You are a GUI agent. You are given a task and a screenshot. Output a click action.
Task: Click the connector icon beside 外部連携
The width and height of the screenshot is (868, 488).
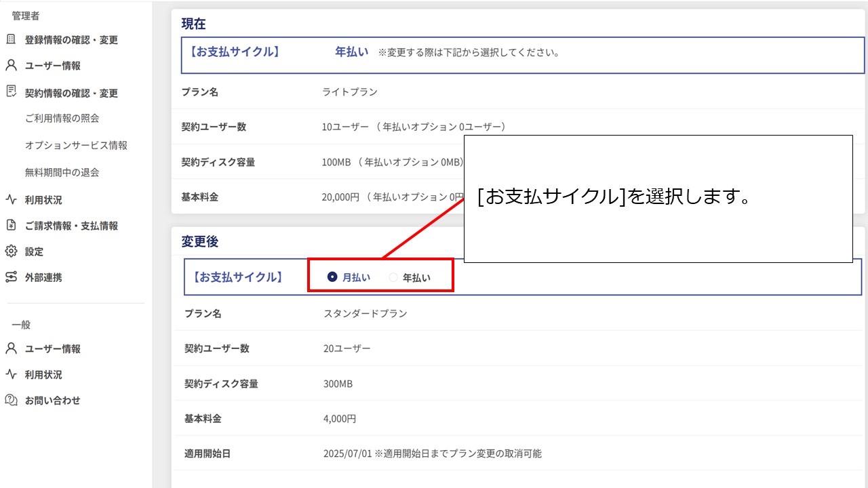click(11, 277)
